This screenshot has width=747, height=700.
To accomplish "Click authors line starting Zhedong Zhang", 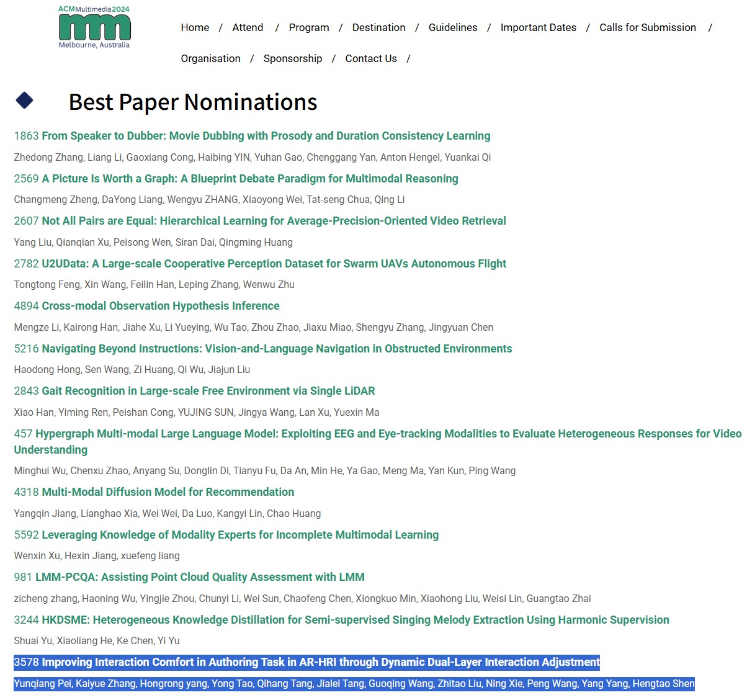I will click(252, 158).
